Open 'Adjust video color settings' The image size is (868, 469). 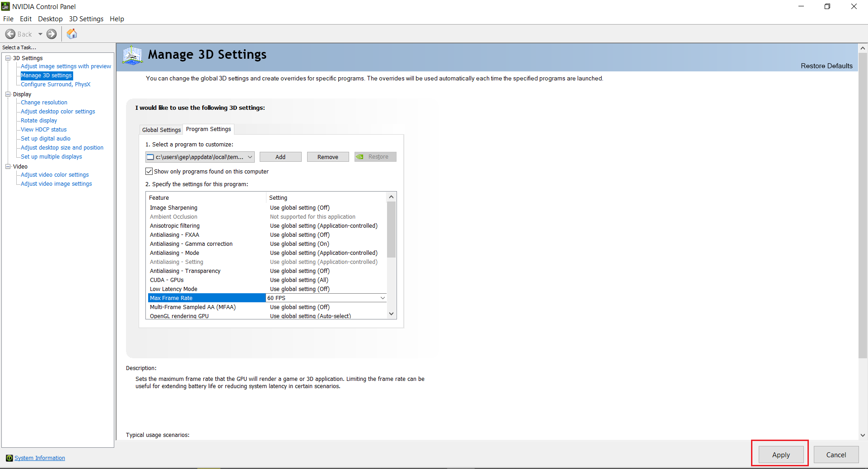[55, 175]
